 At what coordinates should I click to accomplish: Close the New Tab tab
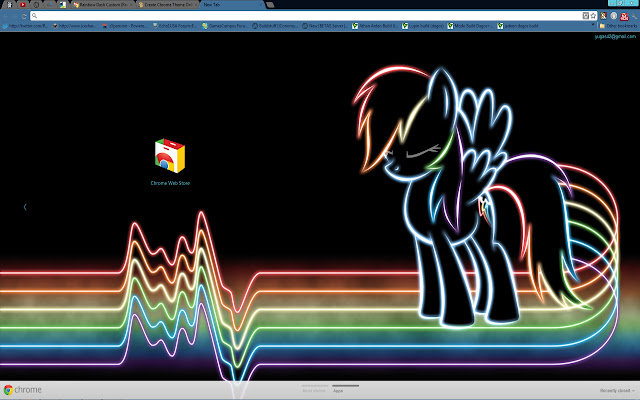(x=260, y=5)
